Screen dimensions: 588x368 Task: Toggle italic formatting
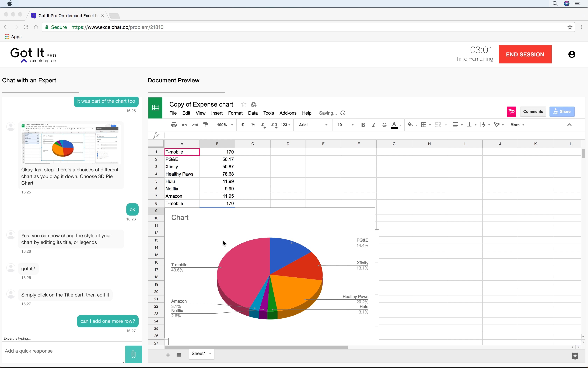click(x=374, y=125)
